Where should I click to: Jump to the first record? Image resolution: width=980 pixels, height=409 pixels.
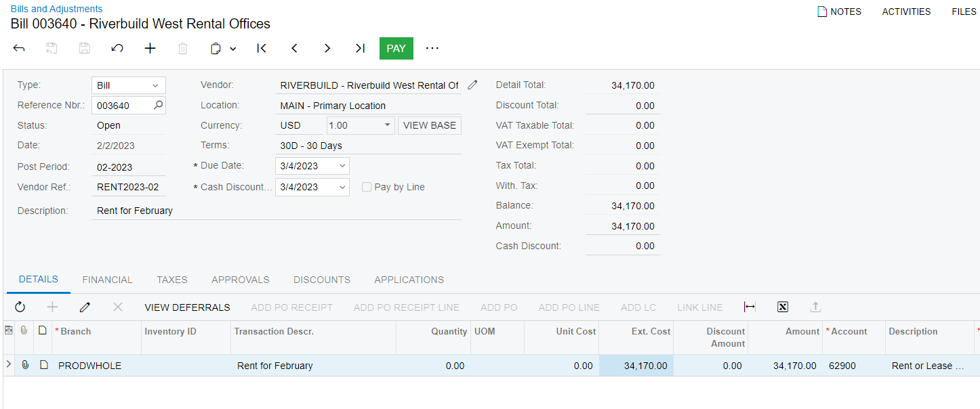(x=262, y=49)
